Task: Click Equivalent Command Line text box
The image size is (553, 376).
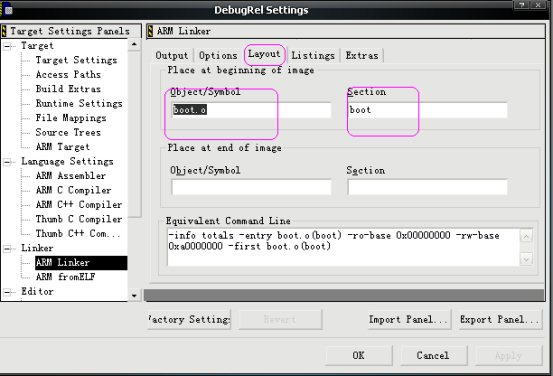Action: [x=343, y=247]
